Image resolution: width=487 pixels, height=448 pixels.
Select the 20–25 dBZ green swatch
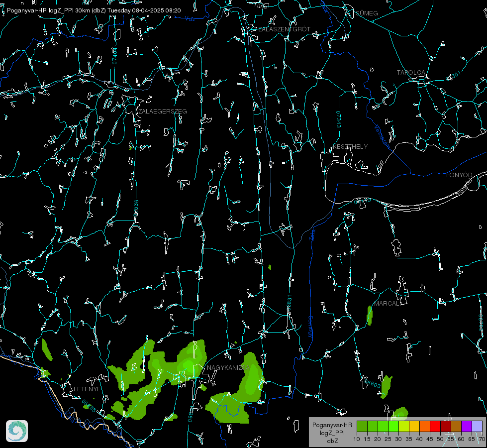[x=383, y=426]
